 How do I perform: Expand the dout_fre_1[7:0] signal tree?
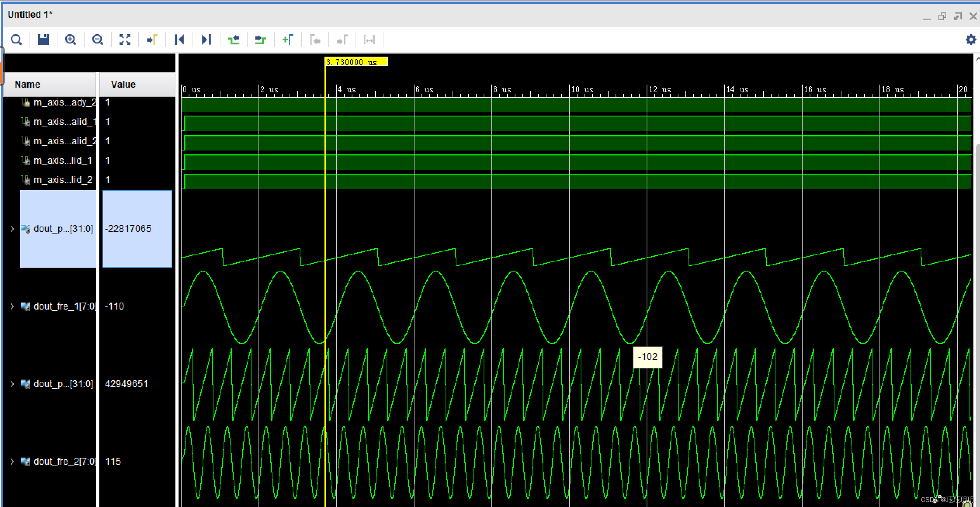[x=12, y=306]
